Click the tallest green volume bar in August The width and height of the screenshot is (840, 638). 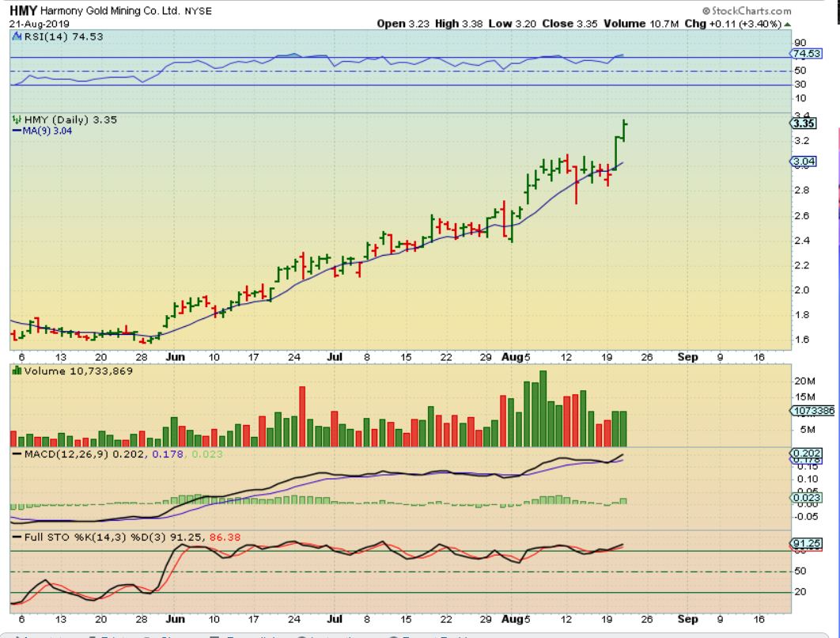click(x=543, y=408)
